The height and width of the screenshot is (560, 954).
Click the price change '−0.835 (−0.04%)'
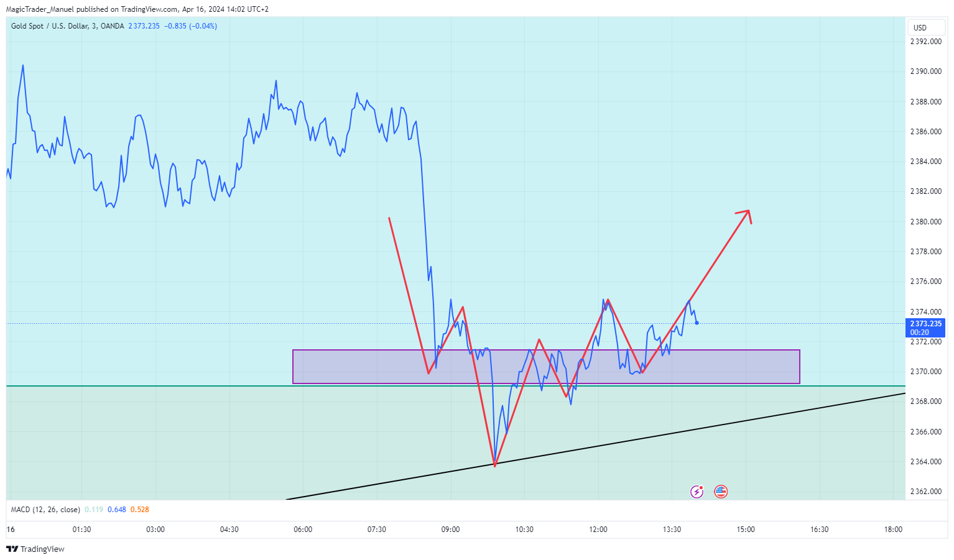coord(190,26)
